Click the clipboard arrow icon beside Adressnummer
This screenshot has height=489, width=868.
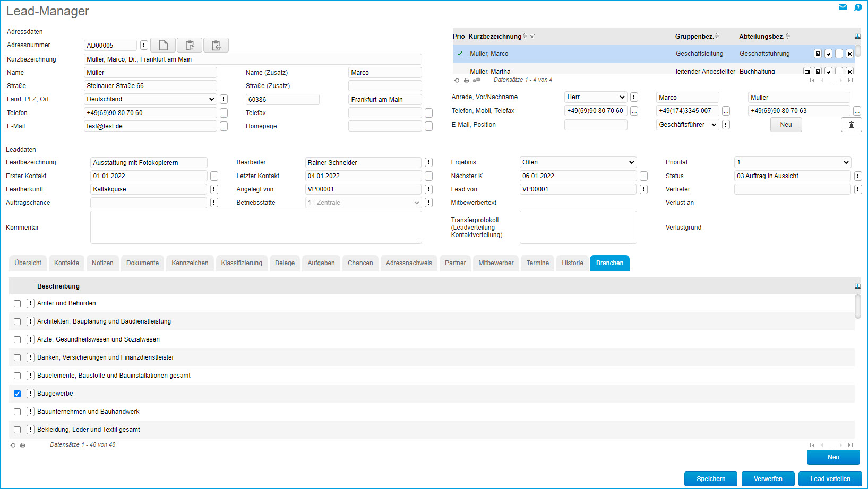pyautogui.click(x=216, y=45)
